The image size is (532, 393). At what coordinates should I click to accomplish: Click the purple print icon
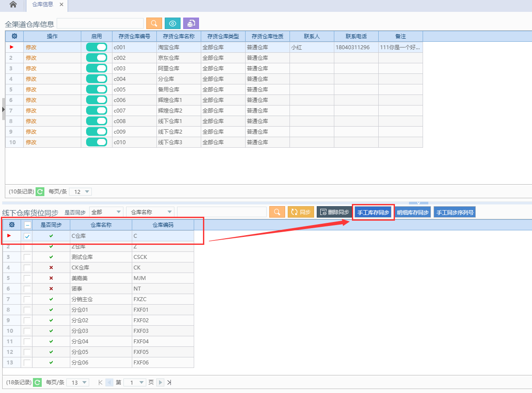pos(191,23)
